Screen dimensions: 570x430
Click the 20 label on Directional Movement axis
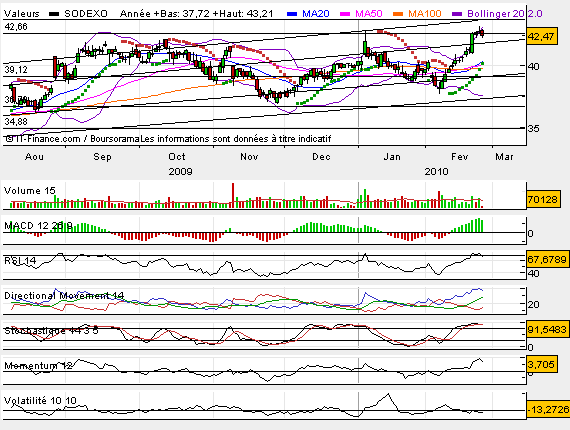point(533,305)
